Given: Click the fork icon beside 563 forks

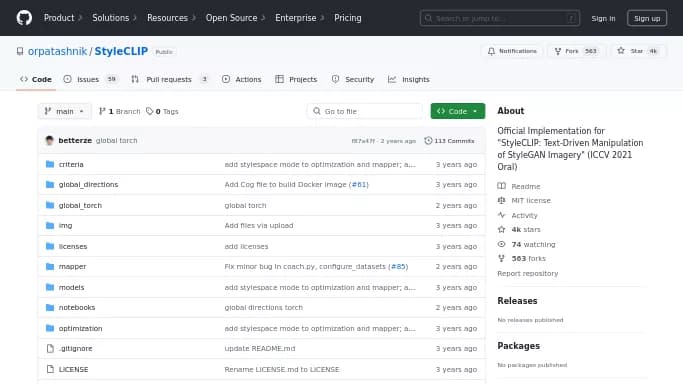Looking at the screenshot, I should pos(502,259).
